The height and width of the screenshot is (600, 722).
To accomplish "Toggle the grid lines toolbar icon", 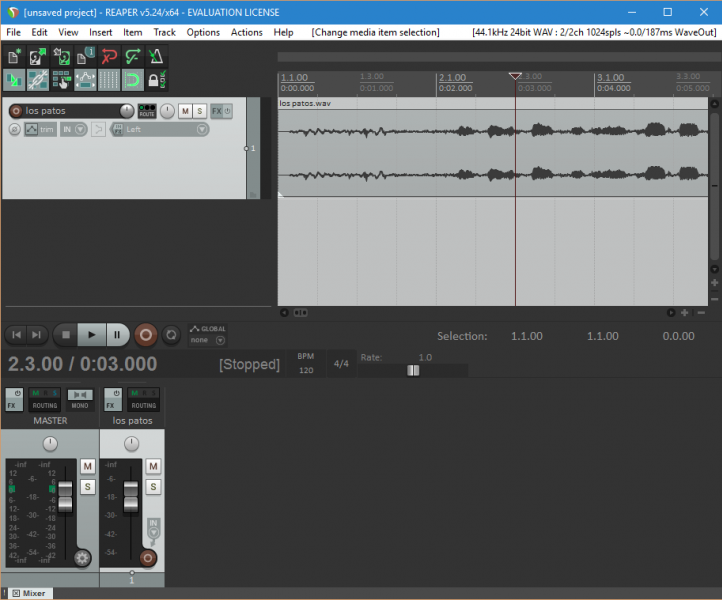I will [x=109, y=80].
